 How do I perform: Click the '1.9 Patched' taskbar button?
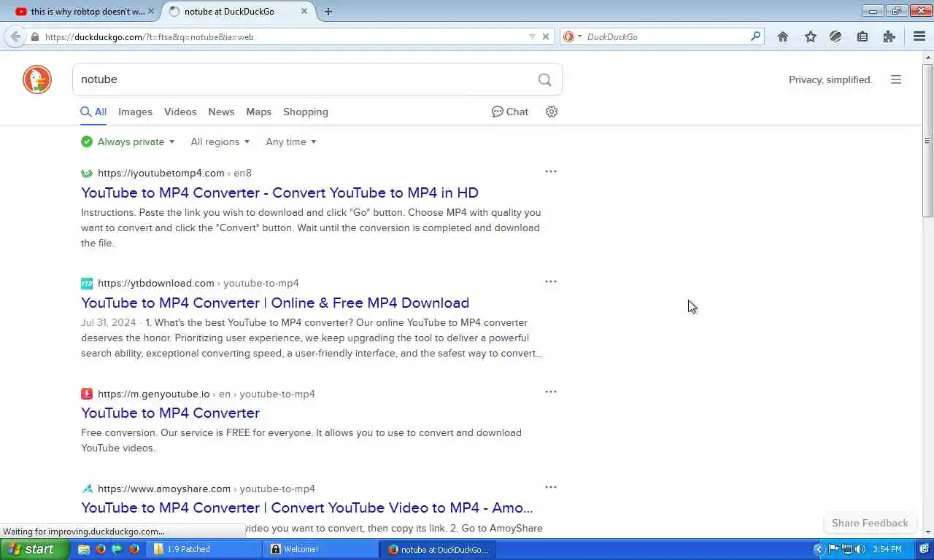pos(205,549)
